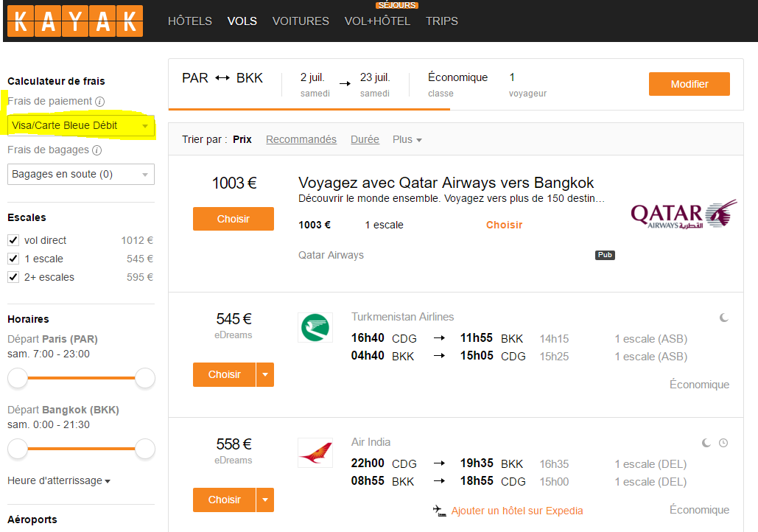Click the eDreams label under 545 €
Image resolution: width=758 pixels, height=532 pixels.
pos(234,335)
